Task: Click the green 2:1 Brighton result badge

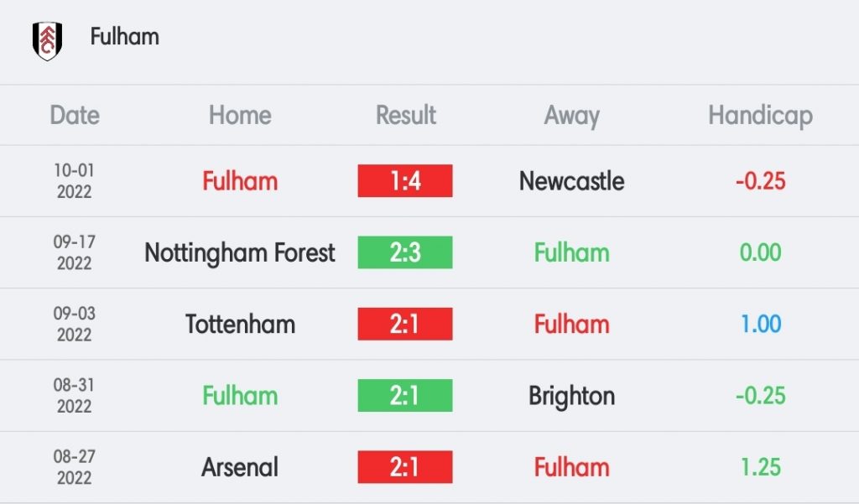Action: click(x=405, y=396)
